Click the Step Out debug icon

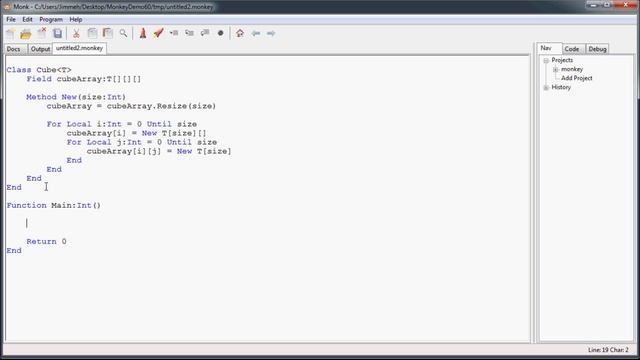point(205,33)
